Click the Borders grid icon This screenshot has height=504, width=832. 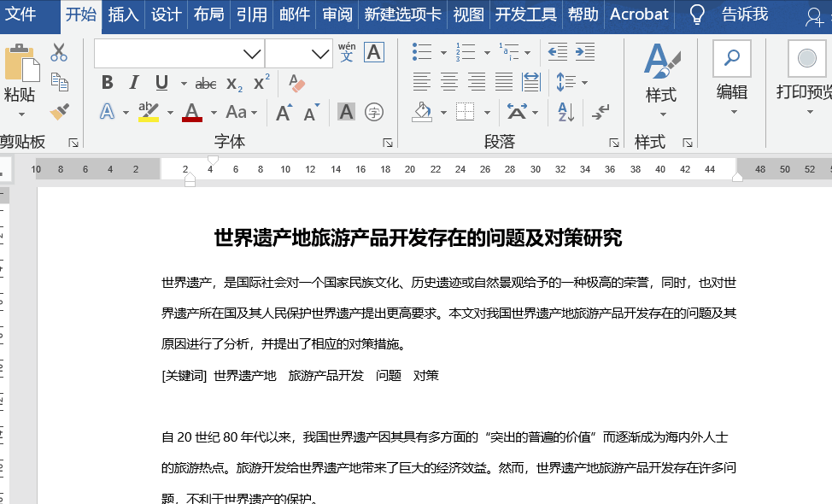[466, 112]
